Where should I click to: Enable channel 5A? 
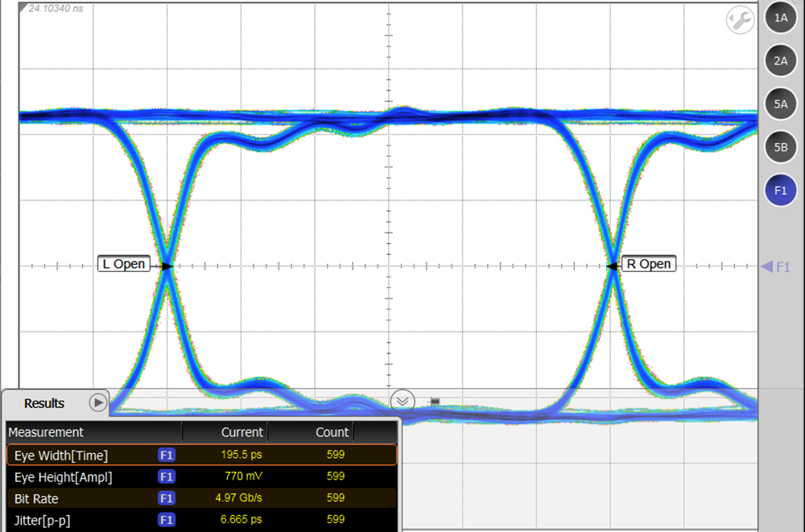tap(780, 104)
